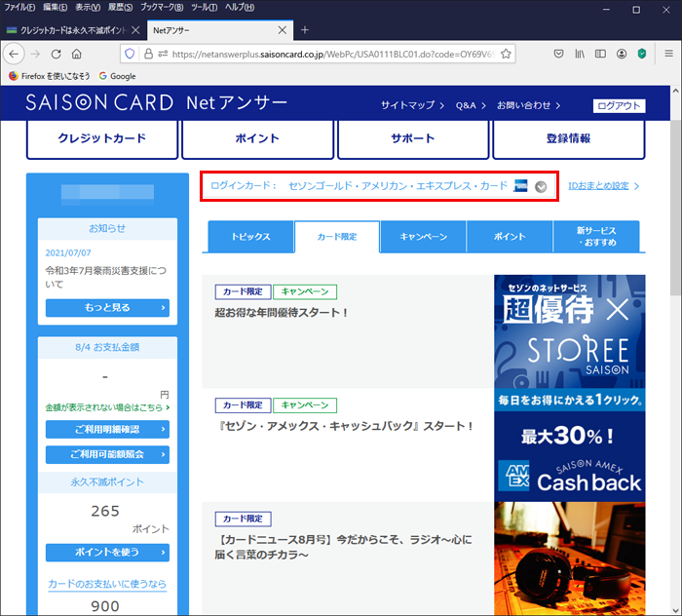Viewport: 682px width, 616px height.
Task: Open the Library bookmarks icon in toolbar
Action: click(x=580, y=54)
